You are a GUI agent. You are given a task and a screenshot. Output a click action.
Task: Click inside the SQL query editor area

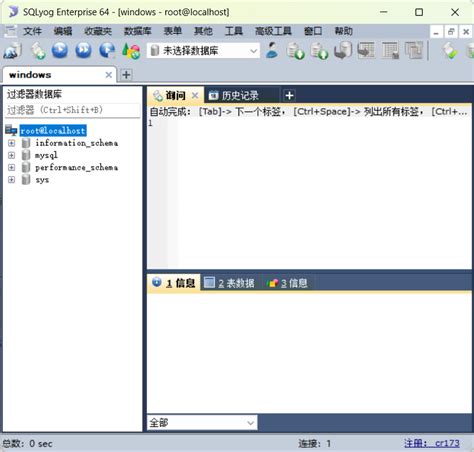[309, 193]
